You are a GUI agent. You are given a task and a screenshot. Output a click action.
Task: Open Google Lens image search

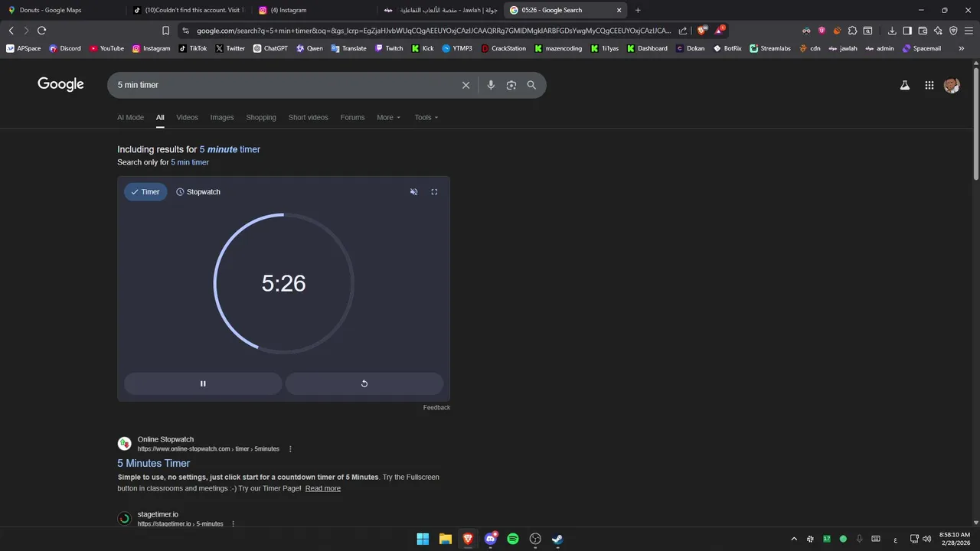[x=511, y=85]
